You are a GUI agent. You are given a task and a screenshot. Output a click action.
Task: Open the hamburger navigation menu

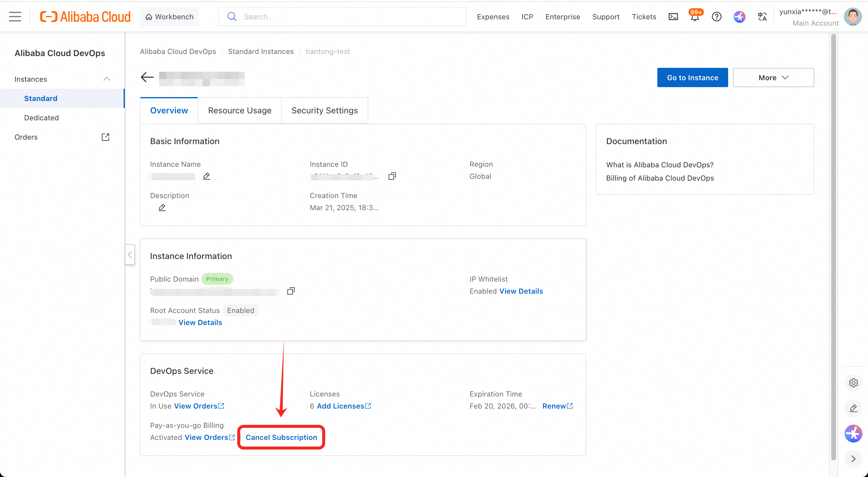coord(15,17)
